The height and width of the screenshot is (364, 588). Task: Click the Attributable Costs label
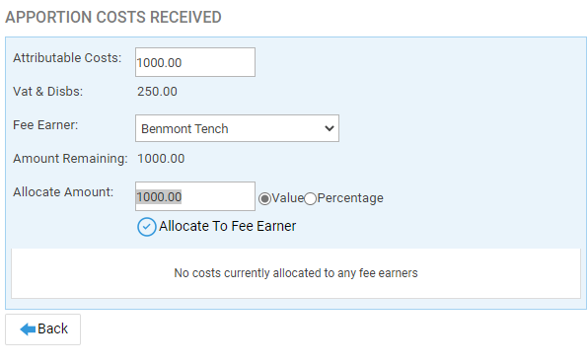[x=67, y=58]
